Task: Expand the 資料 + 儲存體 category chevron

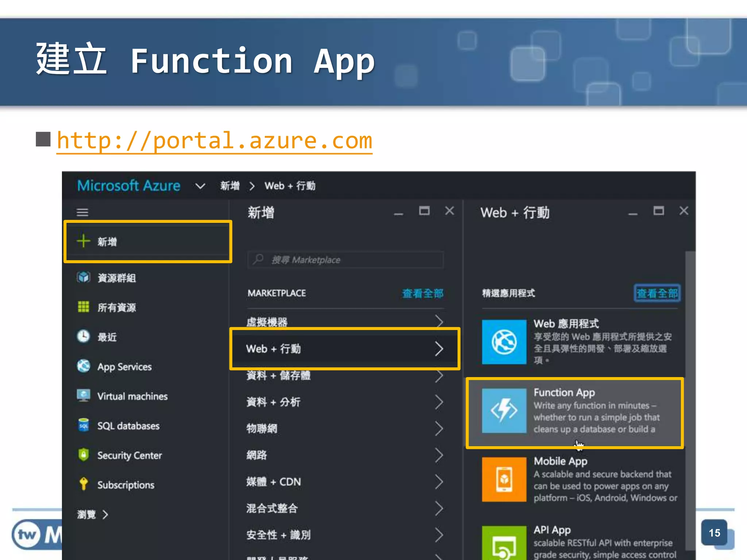Action: pyautogui.click(x=439, y=376)
